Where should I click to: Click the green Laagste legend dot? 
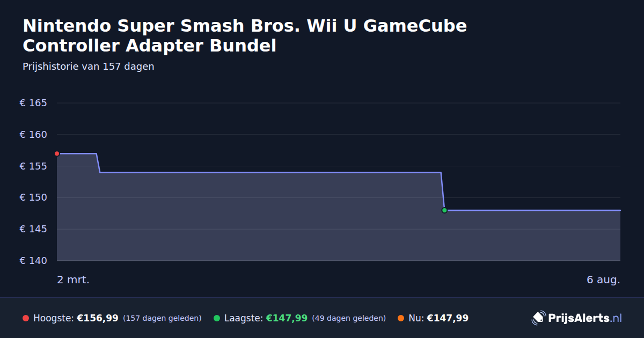point(217,318)
